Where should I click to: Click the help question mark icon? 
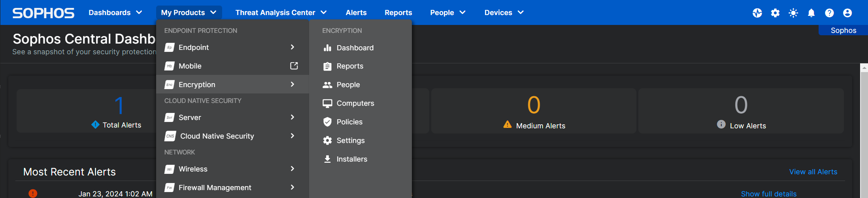point(829,13)
